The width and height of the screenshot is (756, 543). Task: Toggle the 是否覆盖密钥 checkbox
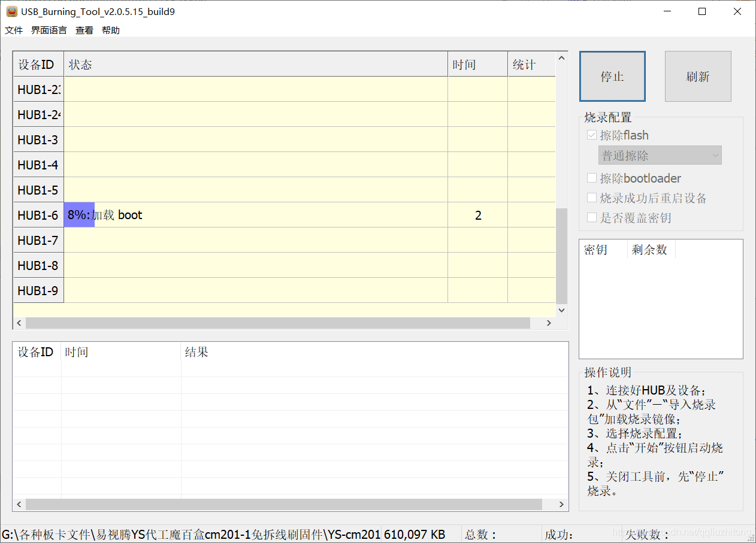click(592, 218)
